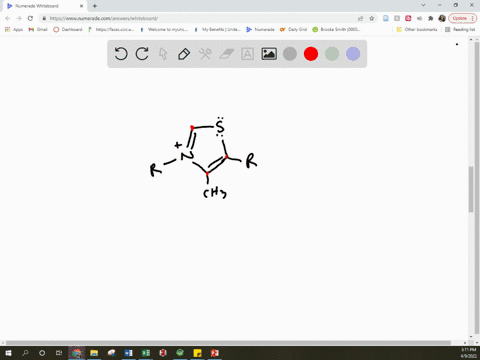Screen dimensions: 480x360
Task: Choose the gray color swatch
Action: (x=290, y=54)
